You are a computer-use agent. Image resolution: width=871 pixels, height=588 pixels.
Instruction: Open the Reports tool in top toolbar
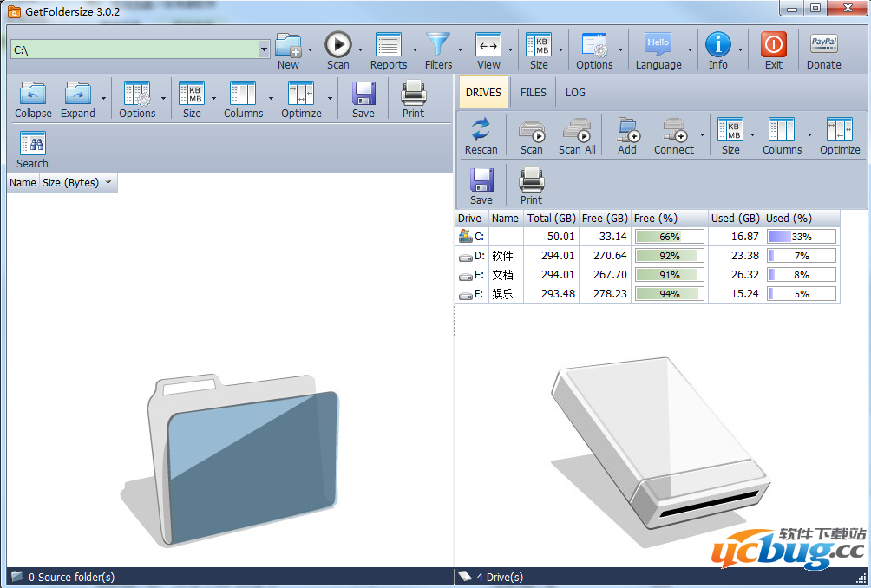[388, 45]
